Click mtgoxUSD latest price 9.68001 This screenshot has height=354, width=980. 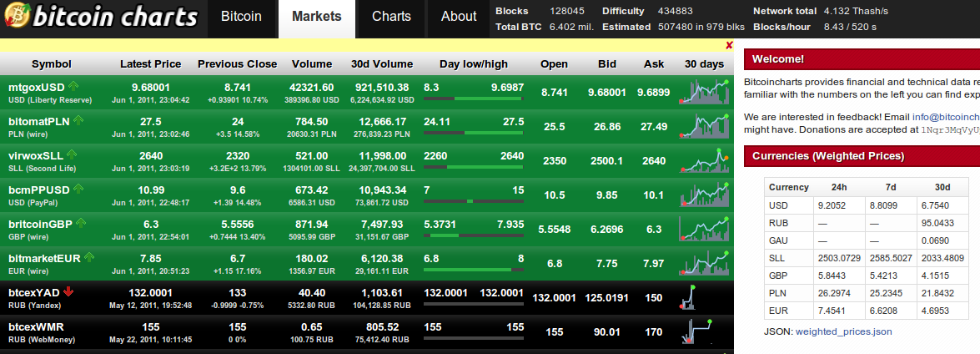pyautogui.click(x=151, y=88)
